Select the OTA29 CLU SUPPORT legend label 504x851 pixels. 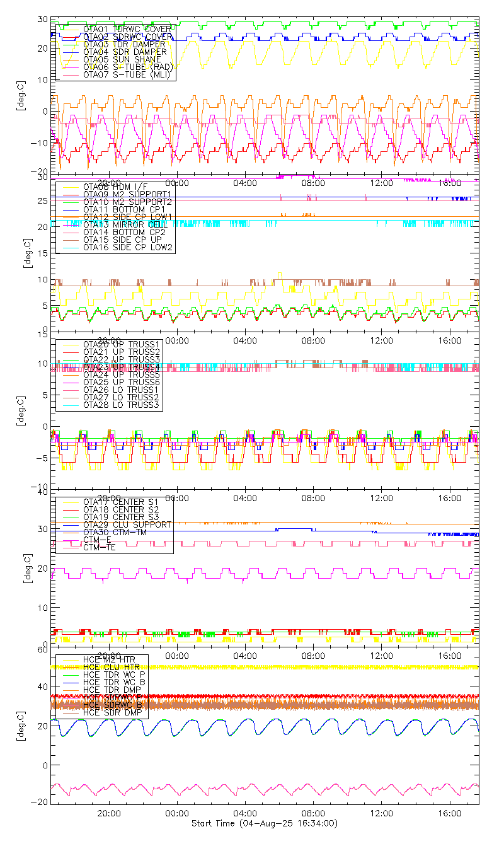point(127,524)
